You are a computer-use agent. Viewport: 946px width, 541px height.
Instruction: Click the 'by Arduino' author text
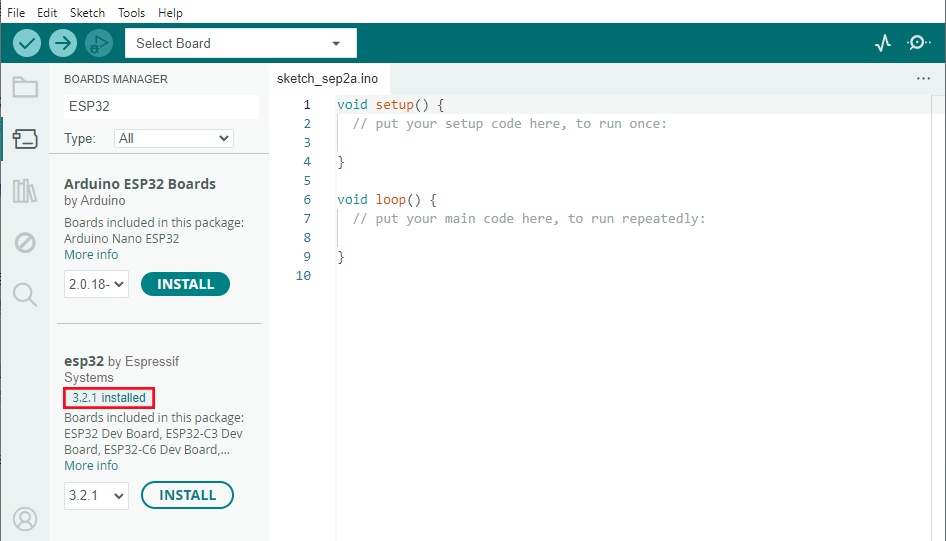[x=95, y=201]
